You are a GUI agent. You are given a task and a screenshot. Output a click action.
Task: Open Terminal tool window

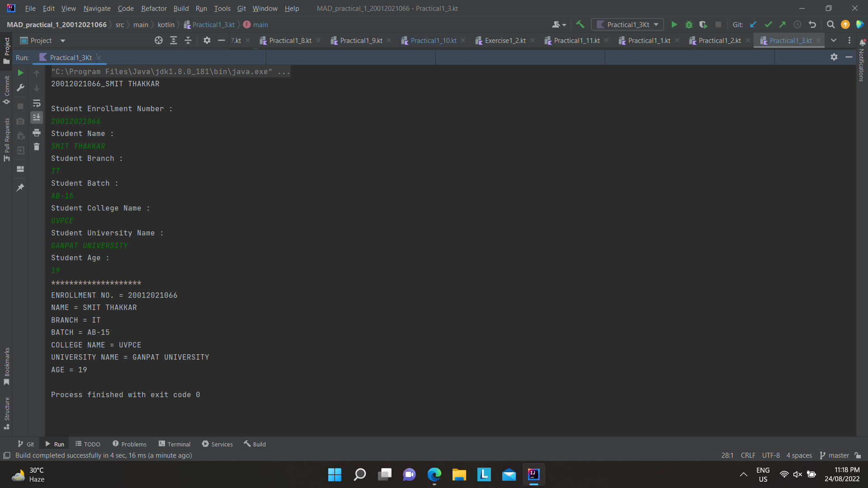click(175, 444)
